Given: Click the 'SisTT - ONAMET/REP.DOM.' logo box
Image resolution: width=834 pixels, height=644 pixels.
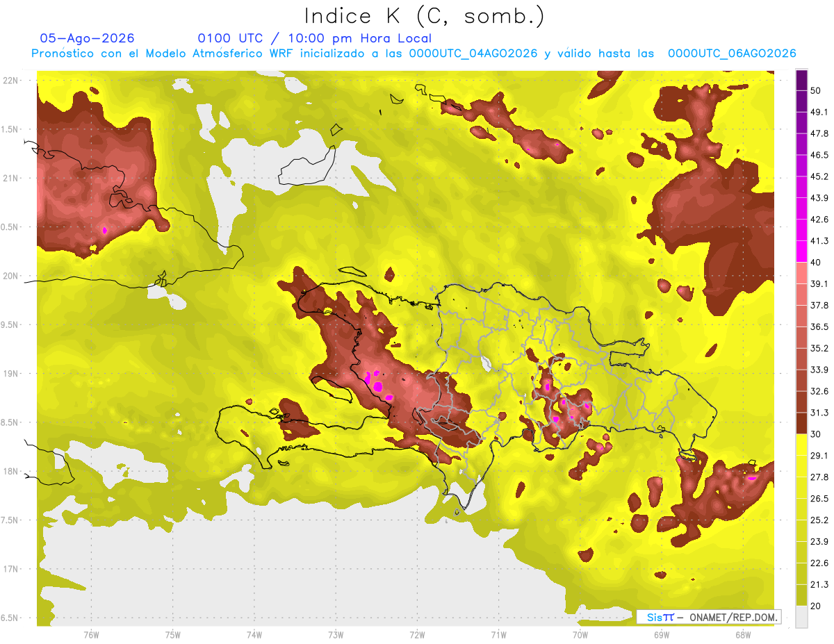Looking at the screenshot, I should (709, 617).
